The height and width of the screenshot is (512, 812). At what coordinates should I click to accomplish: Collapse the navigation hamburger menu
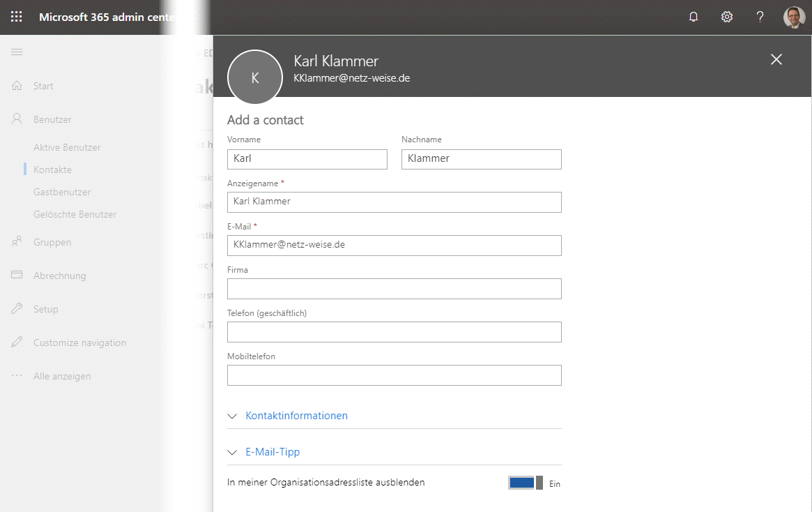(17, 52)
